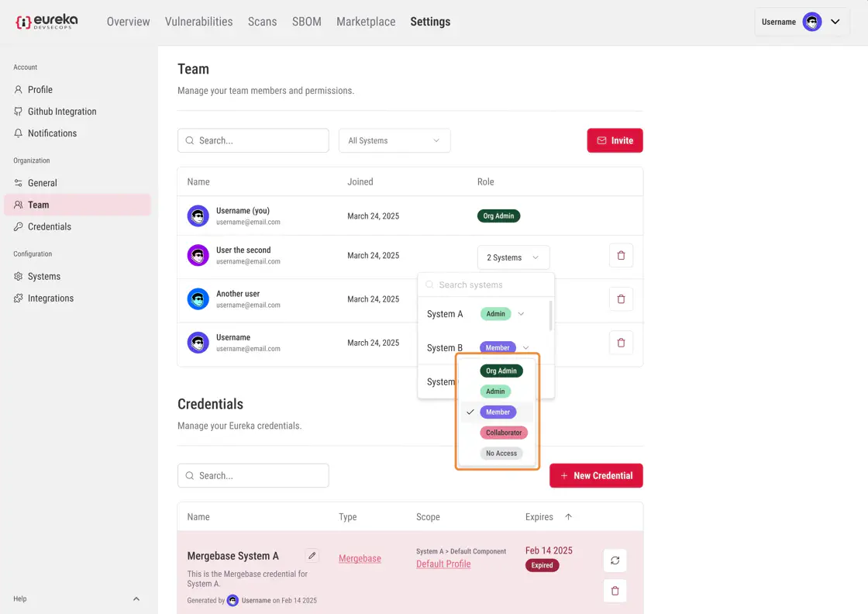Choose Collaborator role in the list
Image resolution: width=868 pixels, height=614 pixels.
point(504,433)
